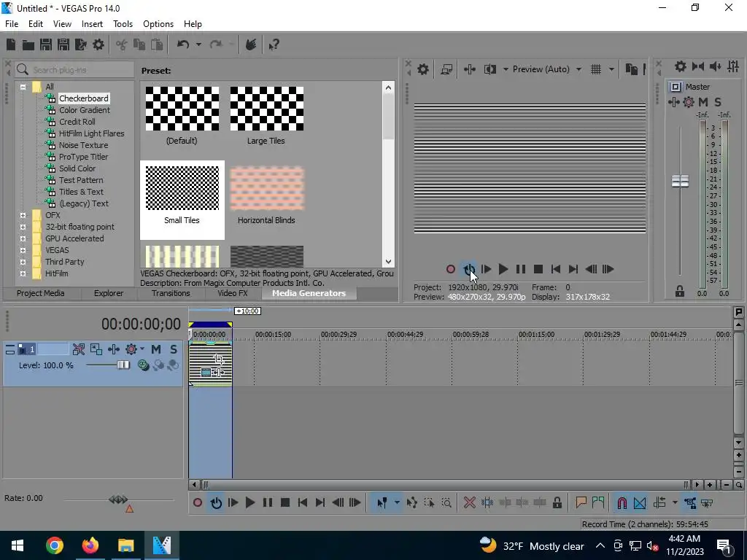Toggle Solo on Master bus

(718, 102)
